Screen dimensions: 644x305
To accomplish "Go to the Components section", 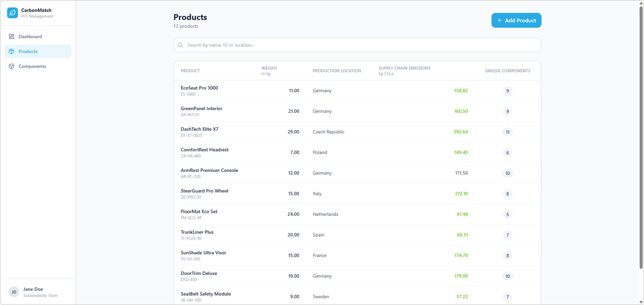I will coord(32,66).
